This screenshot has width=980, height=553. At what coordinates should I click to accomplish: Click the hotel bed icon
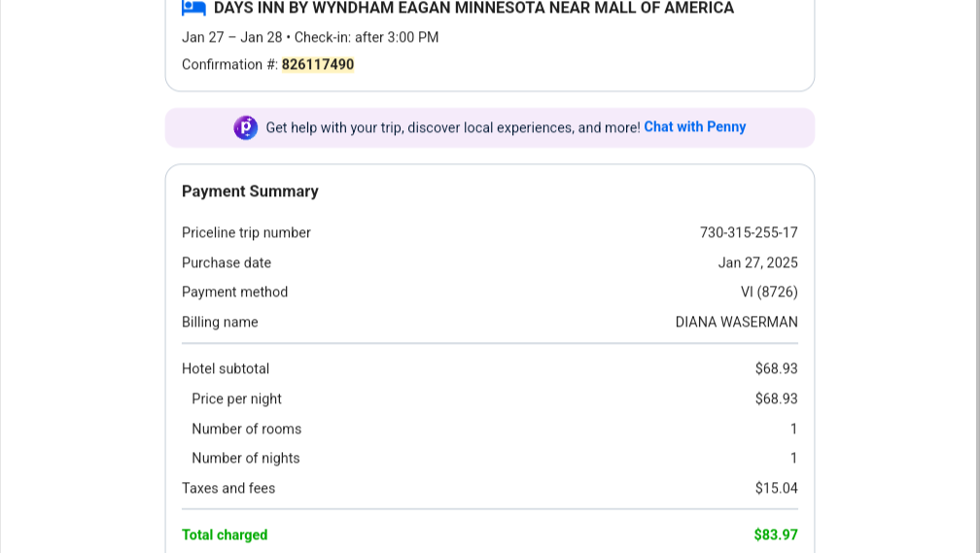193,8
